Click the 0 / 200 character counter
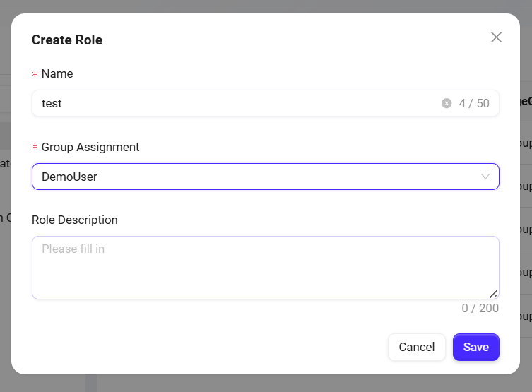The width and height of the screenshot is (532, 392). point(480,308)
